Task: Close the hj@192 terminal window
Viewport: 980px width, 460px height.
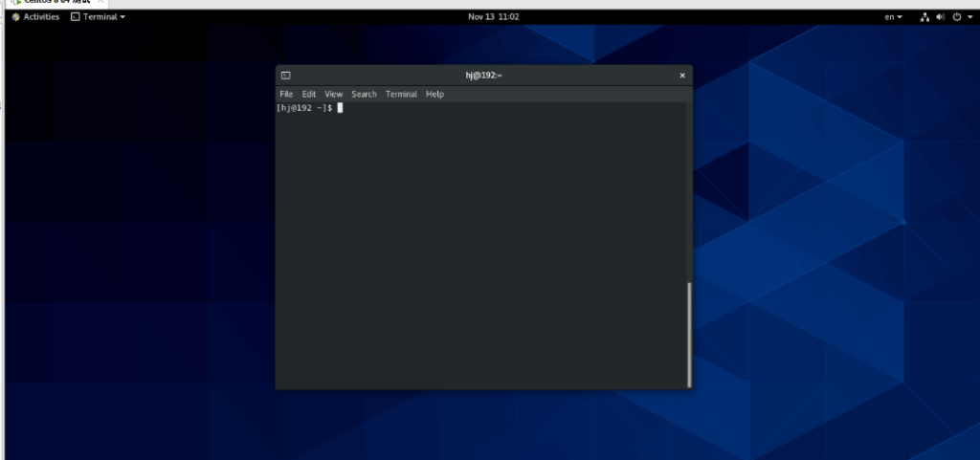Action: (682, 76)
